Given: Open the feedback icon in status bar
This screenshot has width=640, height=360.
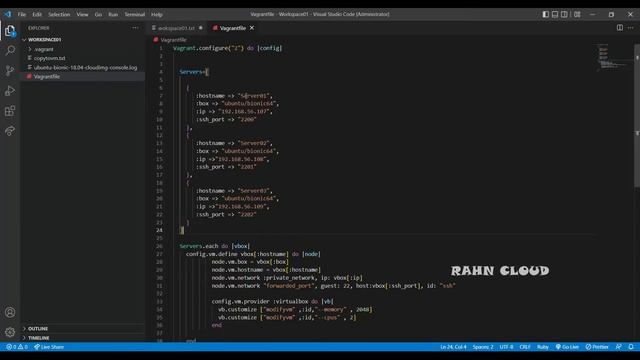Looking at the screenshot, I should (619, 347).
